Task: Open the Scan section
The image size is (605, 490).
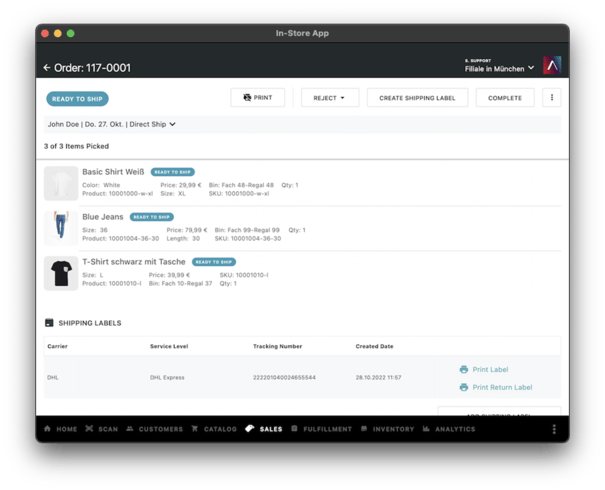Action: [101, 429]
